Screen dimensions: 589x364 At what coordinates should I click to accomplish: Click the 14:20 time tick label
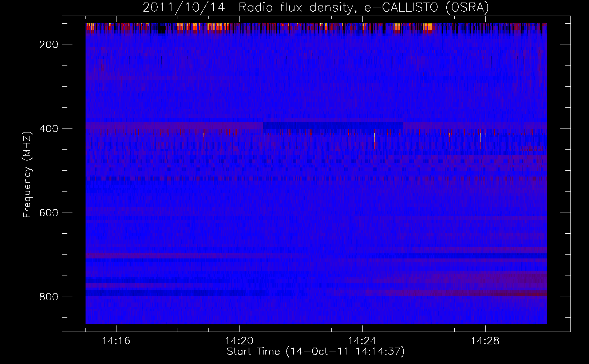tap(239, 341)
